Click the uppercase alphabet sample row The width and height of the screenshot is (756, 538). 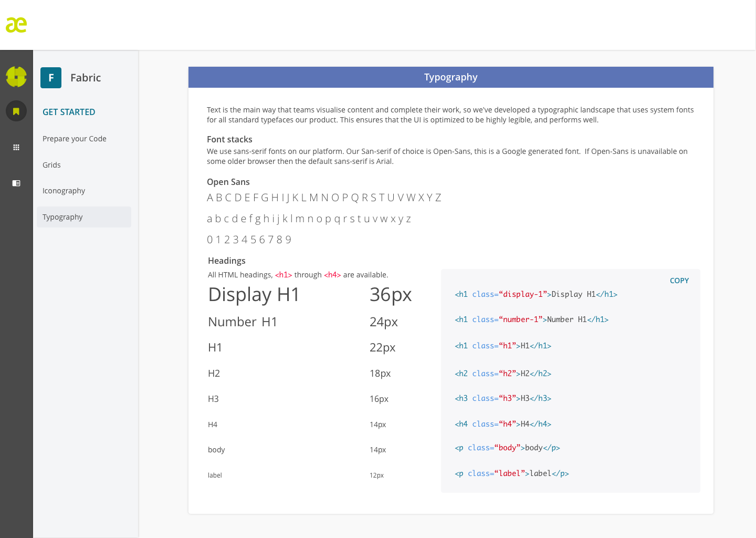point(324,198)
